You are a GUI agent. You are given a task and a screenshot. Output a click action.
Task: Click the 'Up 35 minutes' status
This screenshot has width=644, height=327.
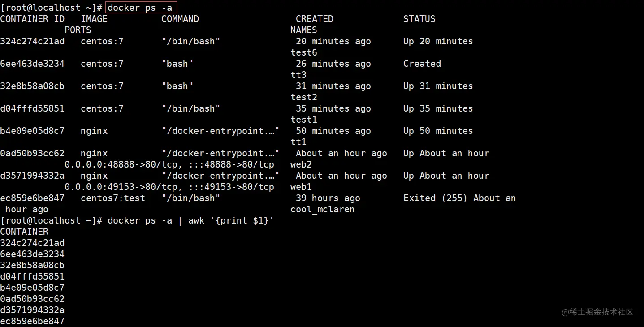tap(438, 108)
